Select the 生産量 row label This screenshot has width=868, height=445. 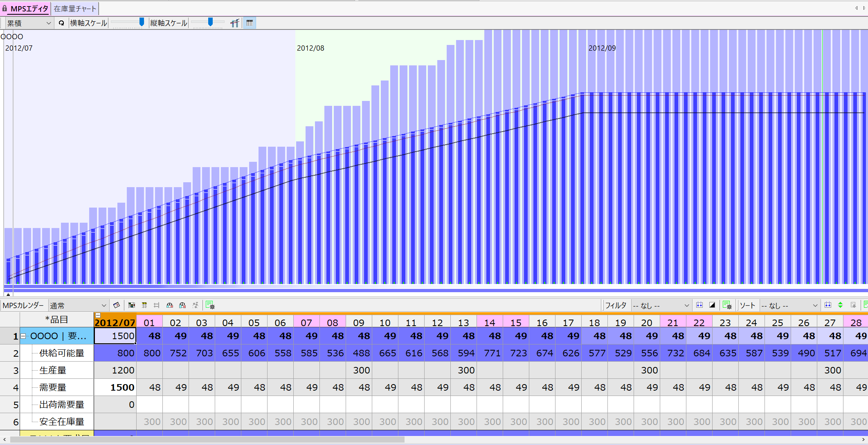coord(53,370)
